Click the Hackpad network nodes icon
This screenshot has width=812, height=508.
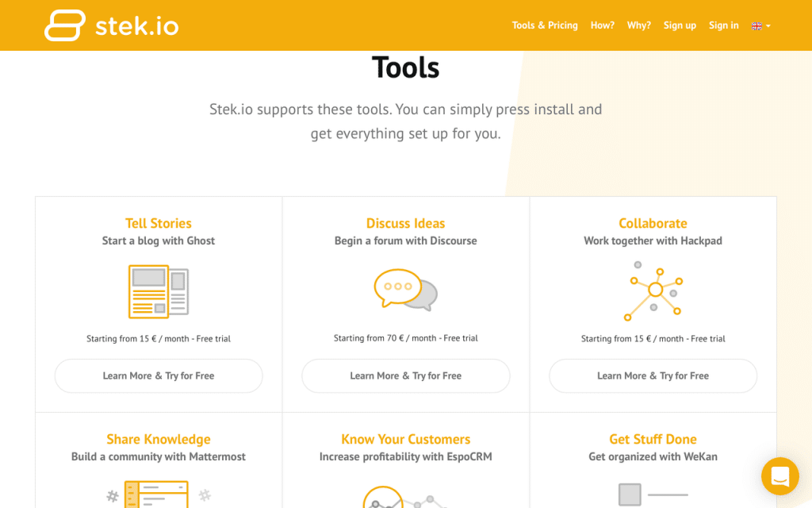coord(653,291)
